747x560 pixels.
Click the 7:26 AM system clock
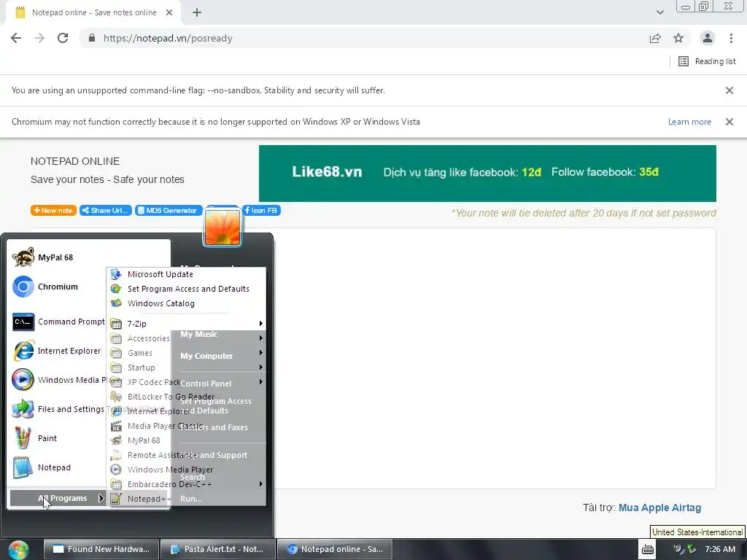tap(719, 549)
